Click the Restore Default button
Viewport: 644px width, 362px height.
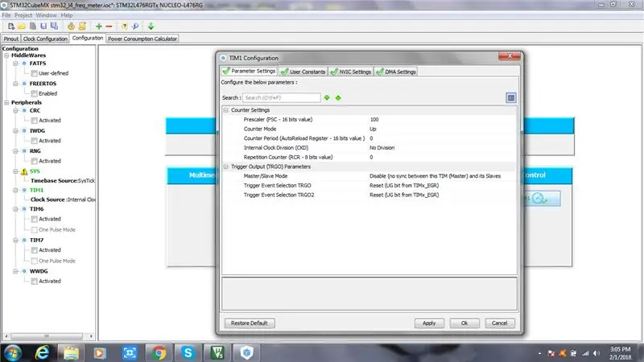250,323
